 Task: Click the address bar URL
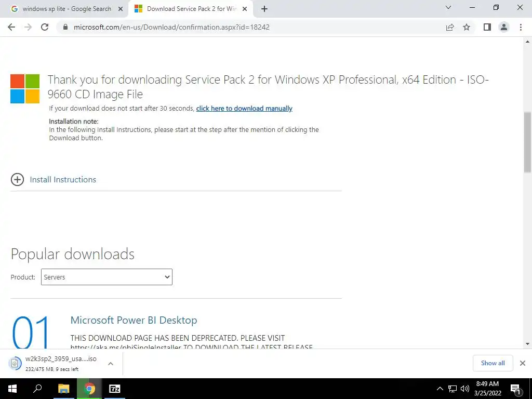(171, 27)
